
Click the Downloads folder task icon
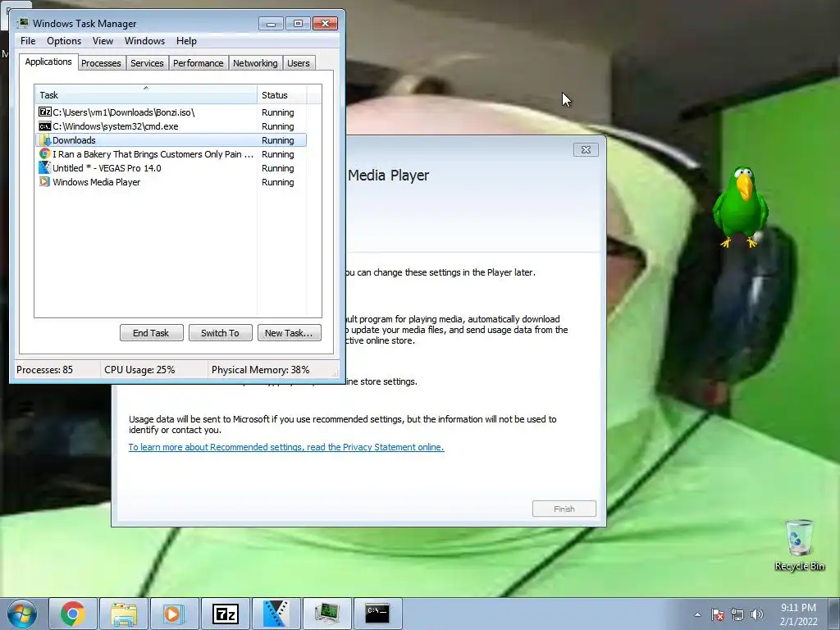[x=45, y=139]
